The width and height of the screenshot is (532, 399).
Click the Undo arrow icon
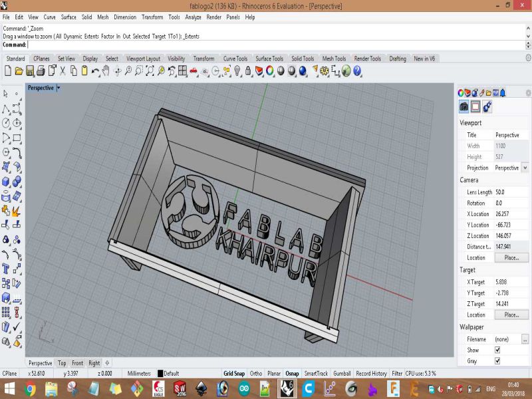click(x=95, y=70)
